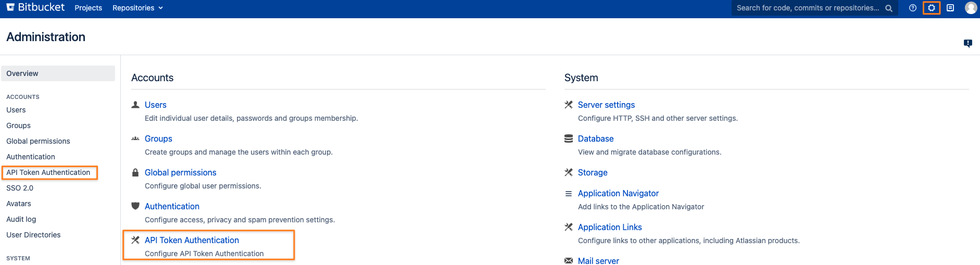The image size is (980, 265).
Task: Click the Users link under Accounts
Action: point(156,105)
